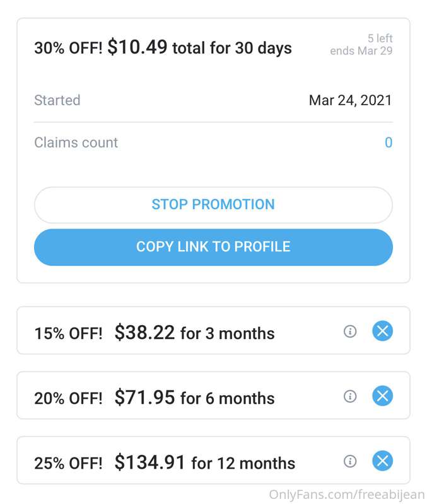Click the Started label
This screenshot has height=504, width=427.
coord(57,100)
